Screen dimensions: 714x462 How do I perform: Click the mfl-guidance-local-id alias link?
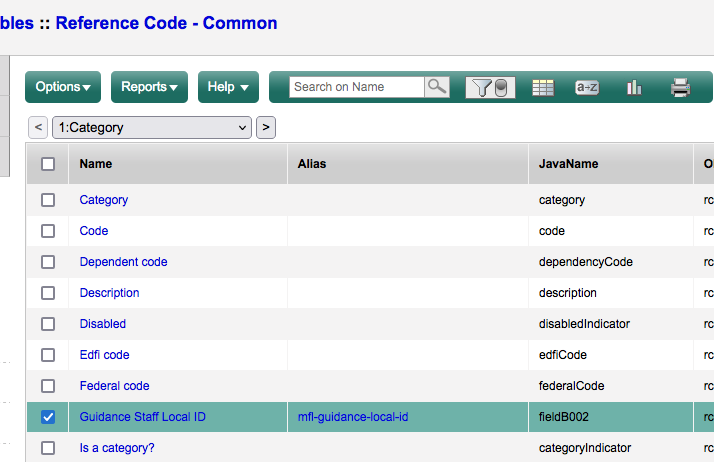tap(353, 417)
